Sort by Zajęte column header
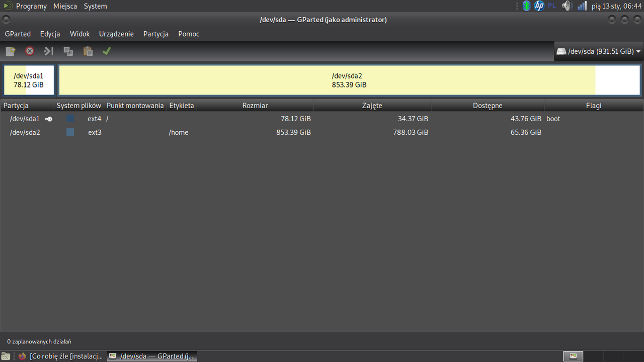 (x=372, y=106)
